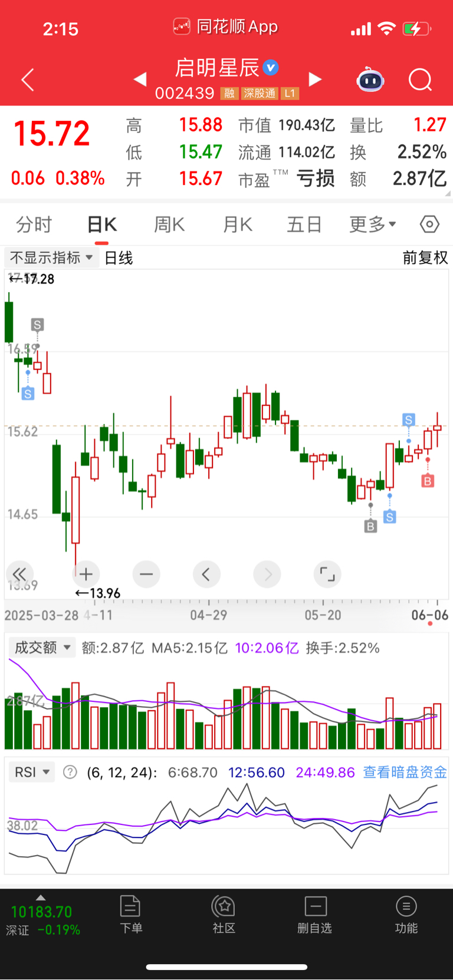
Task: Tap the 17.28 high price annotation
Action: [x=32, y=279]
